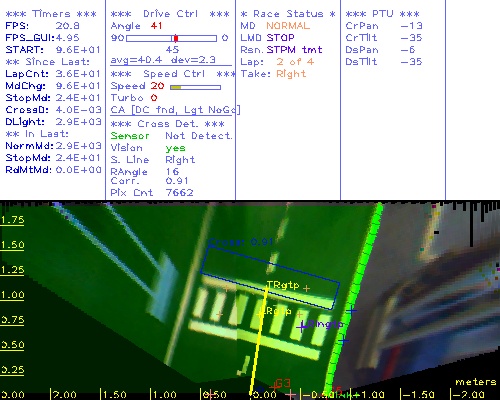Click the yellow Speed bar indicator

pyautogui.click(x=176, y=87)
